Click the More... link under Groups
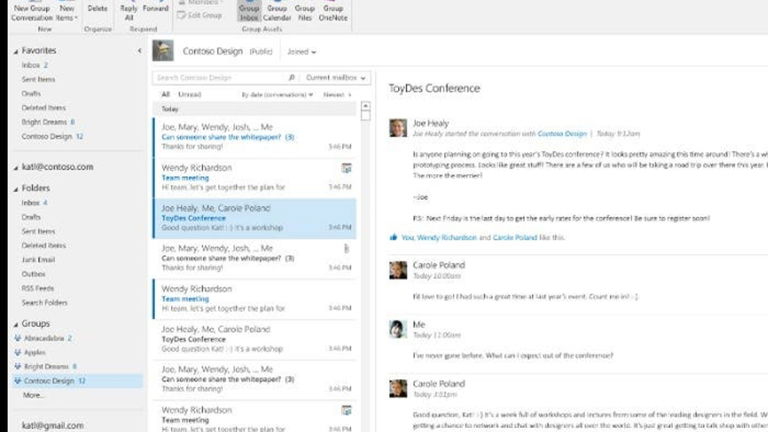The width and height of the screenshot is (768, 432). click(x=33, y=395)
